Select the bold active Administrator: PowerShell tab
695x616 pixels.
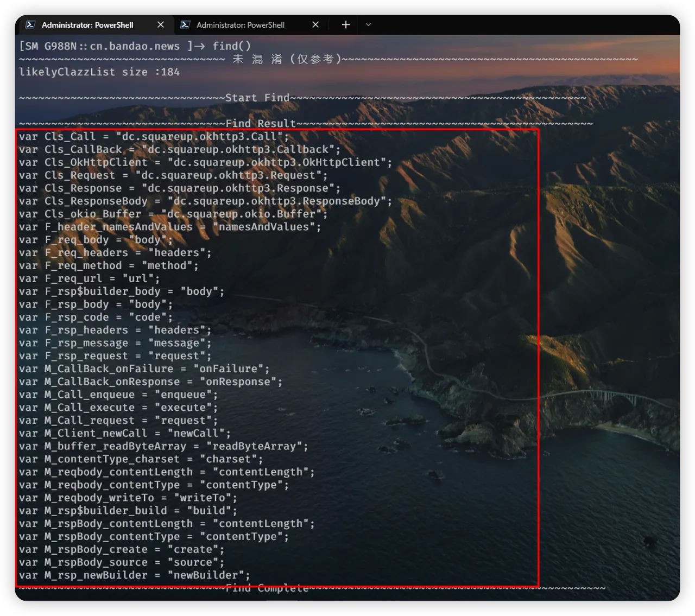point(87,24)
